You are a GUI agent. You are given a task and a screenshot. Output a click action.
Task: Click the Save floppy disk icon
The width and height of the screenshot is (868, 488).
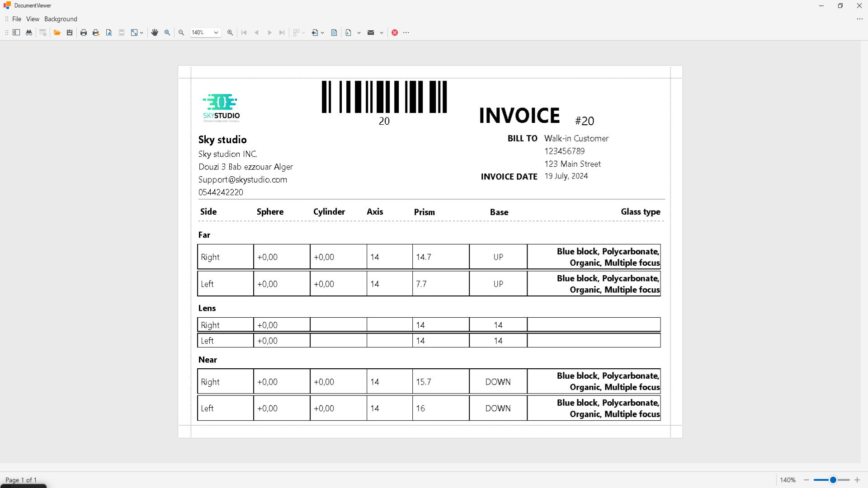70,33
